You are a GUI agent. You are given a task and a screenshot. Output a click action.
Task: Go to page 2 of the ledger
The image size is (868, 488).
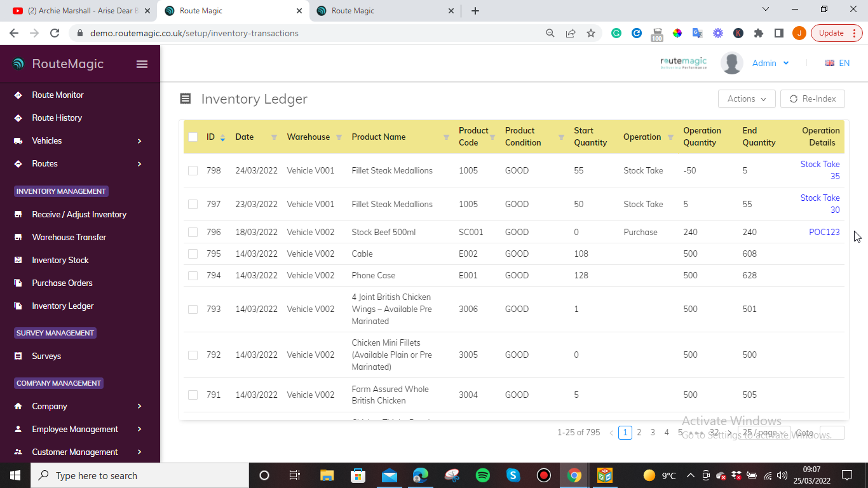click(x=639, y=433)
